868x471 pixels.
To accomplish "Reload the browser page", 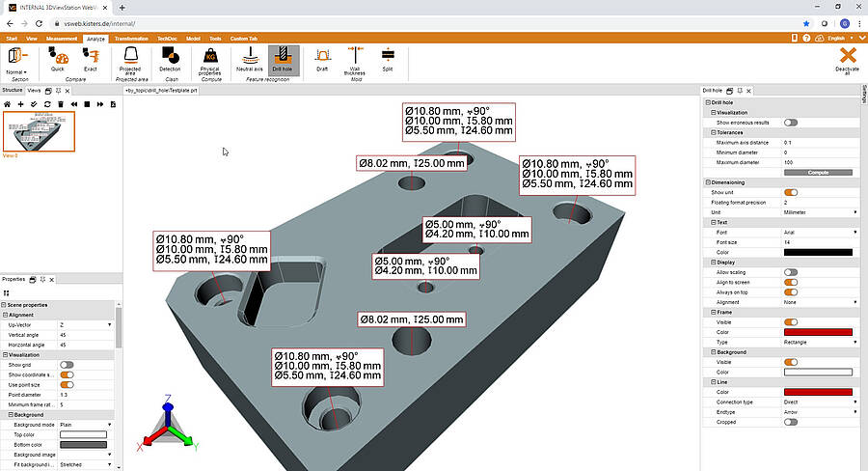I will 39,24.
